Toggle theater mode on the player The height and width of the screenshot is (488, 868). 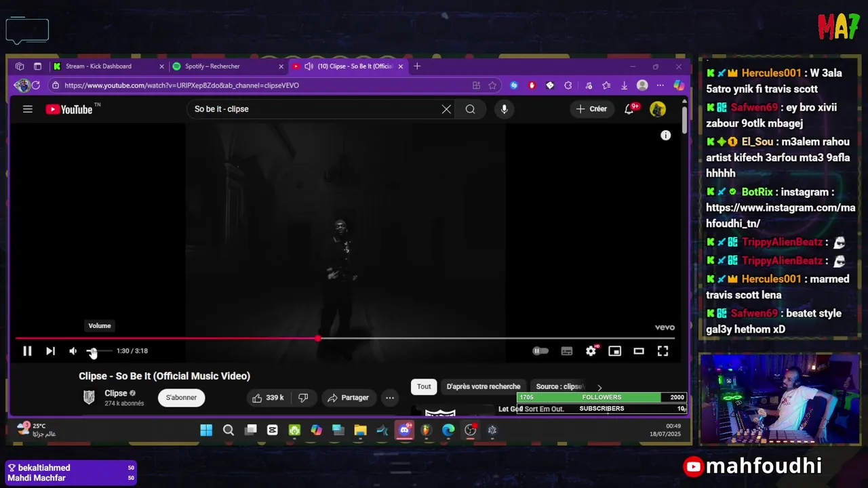(639, 351)
